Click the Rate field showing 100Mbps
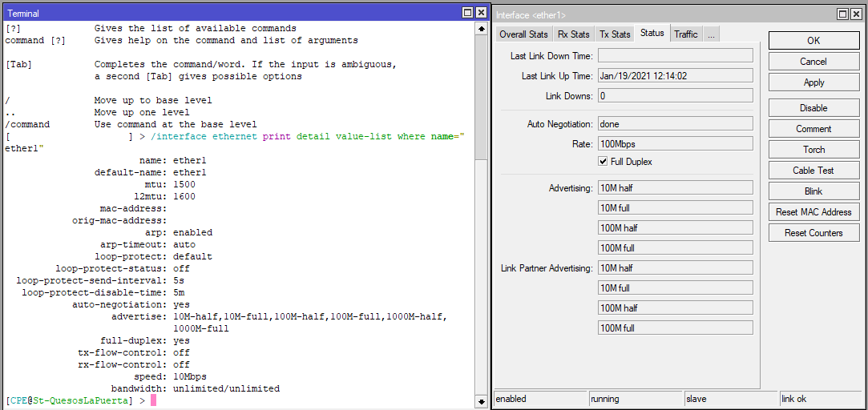 pos(676,144)
